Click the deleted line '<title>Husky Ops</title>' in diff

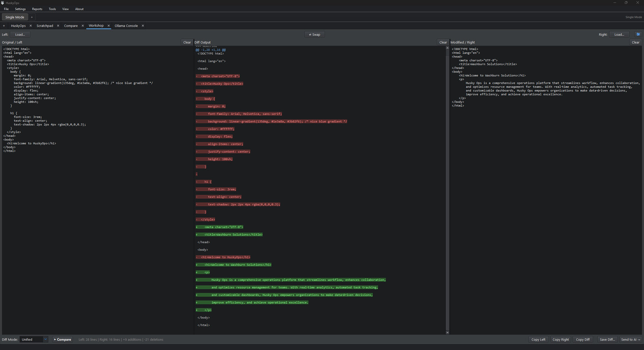[220, 84]
